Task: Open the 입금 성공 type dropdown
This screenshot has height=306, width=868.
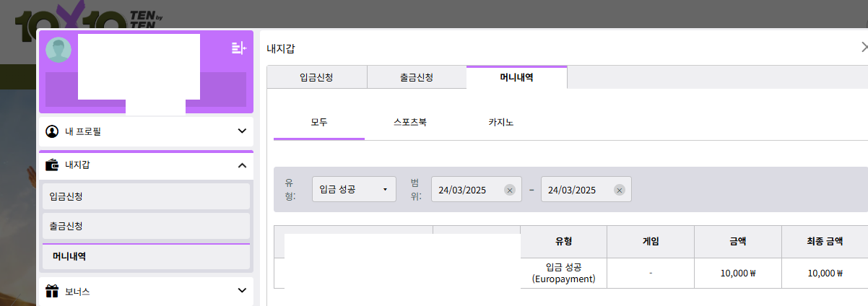Action: coord(354,190)
